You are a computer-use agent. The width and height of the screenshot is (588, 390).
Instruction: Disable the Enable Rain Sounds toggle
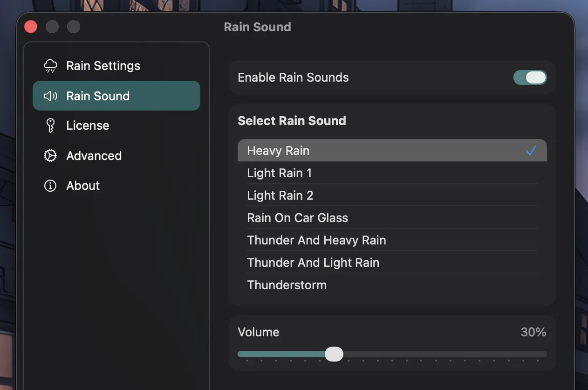[530, 77]
